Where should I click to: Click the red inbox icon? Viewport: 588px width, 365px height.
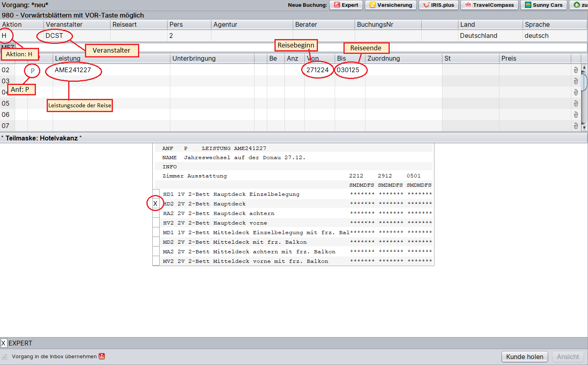pos(102,356)
